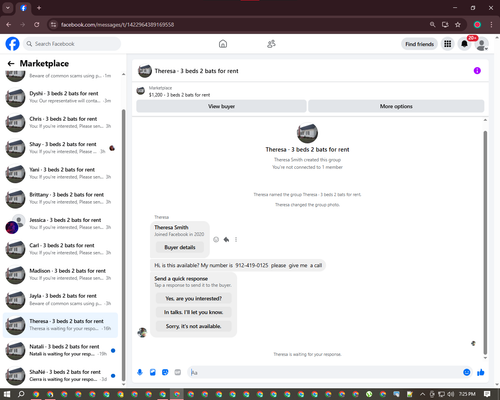The image size is (500, 400).
Task: Open the Carl conversation
Action: (60, 249)
